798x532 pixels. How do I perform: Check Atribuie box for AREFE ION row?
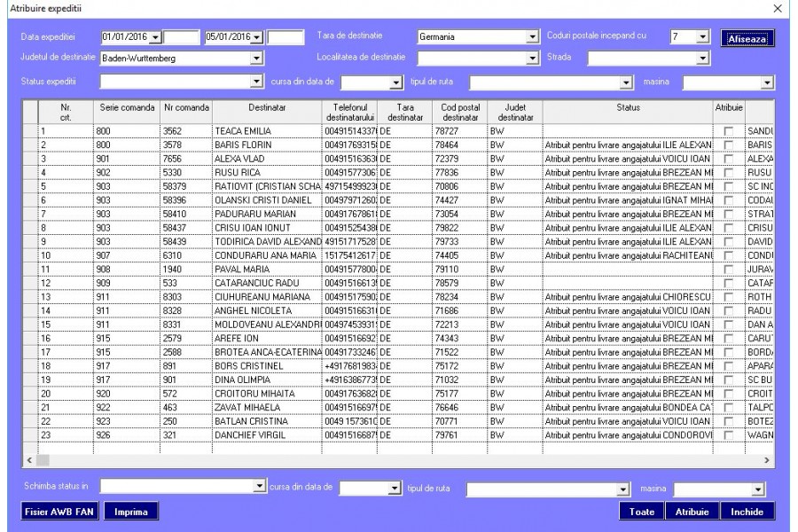coord(729,339)
